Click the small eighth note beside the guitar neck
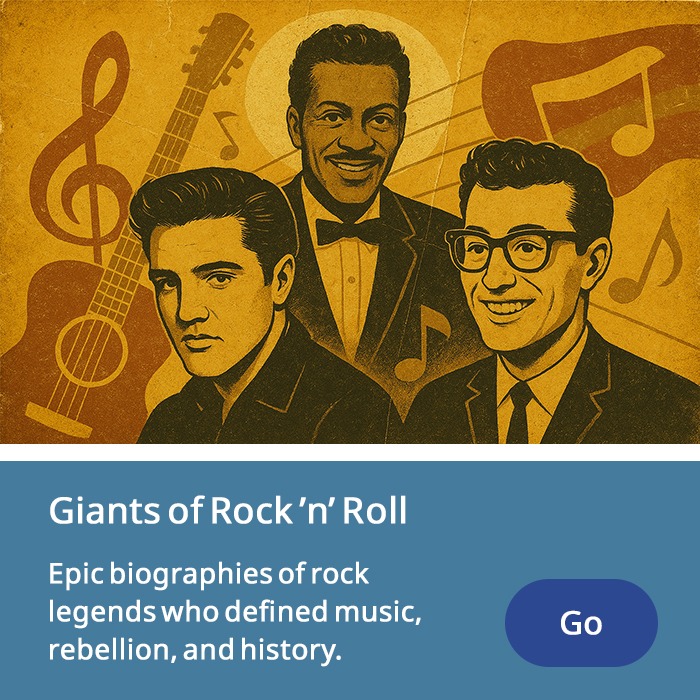This screenshot has height=700, width=700. pos(228,135)
